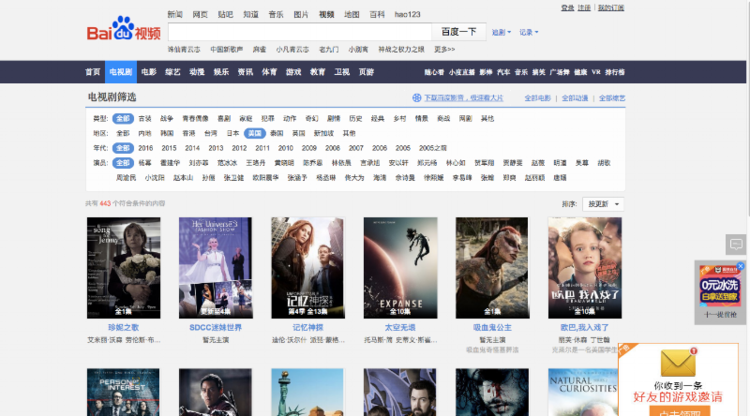Open the Natural Curiosities poster thumbnail
The width and height of the screenshot is (750, 416).
[x=583, y=392]
